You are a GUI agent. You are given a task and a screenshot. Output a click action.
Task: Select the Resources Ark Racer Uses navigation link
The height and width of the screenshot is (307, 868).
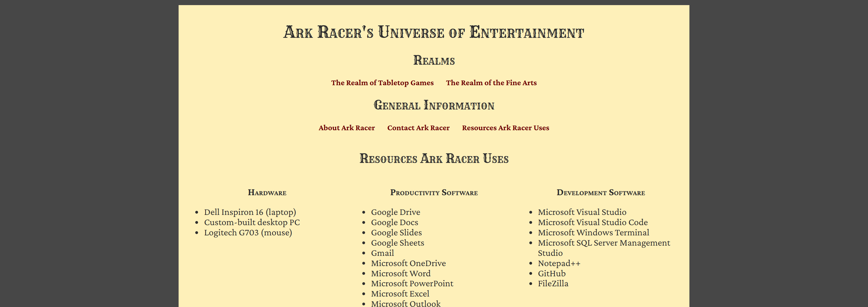505,127
